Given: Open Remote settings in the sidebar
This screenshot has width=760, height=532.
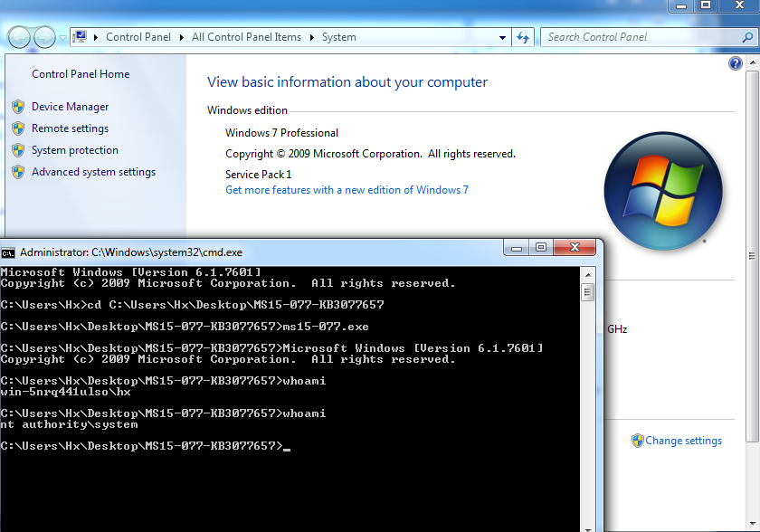Looking at the screenshot, I should point(70,128).
